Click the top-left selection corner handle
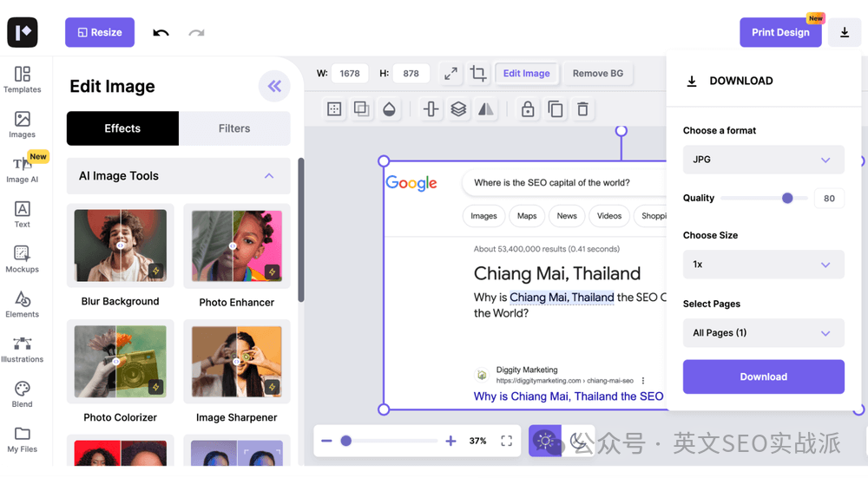Viewport: 868px width, 478px height. click(384, 161)
